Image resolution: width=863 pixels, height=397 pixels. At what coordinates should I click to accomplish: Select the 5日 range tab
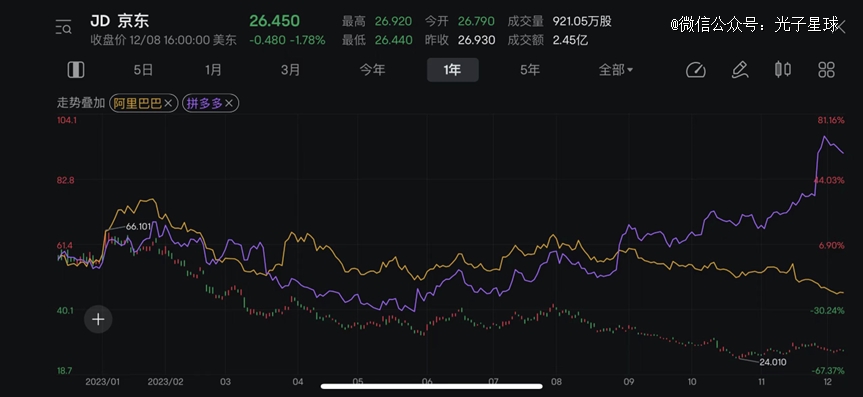(x=143, y=70)
